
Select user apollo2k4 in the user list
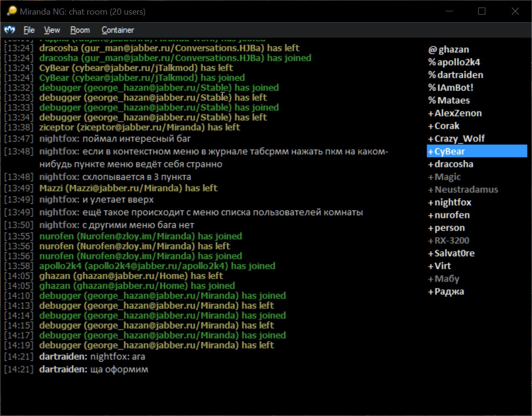454,62
